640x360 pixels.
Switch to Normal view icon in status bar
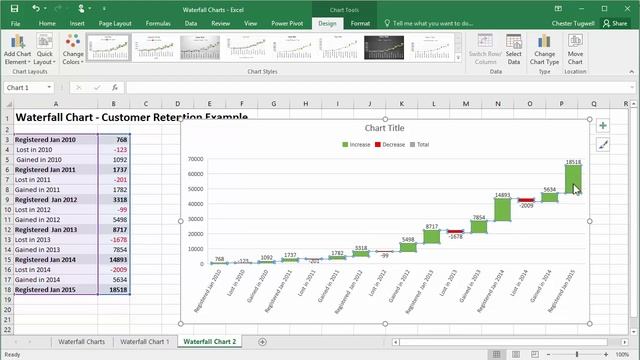tap(496, 354)
